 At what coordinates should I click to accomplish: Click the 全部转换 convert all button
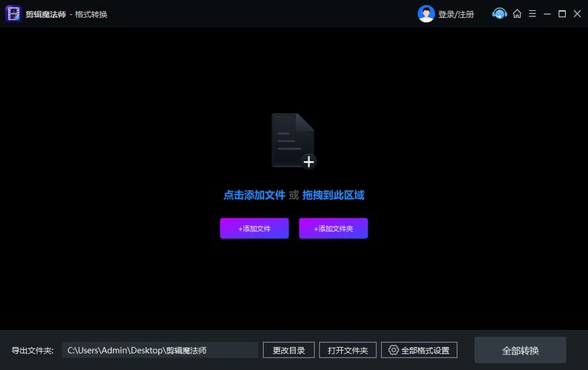click(520, 350)
